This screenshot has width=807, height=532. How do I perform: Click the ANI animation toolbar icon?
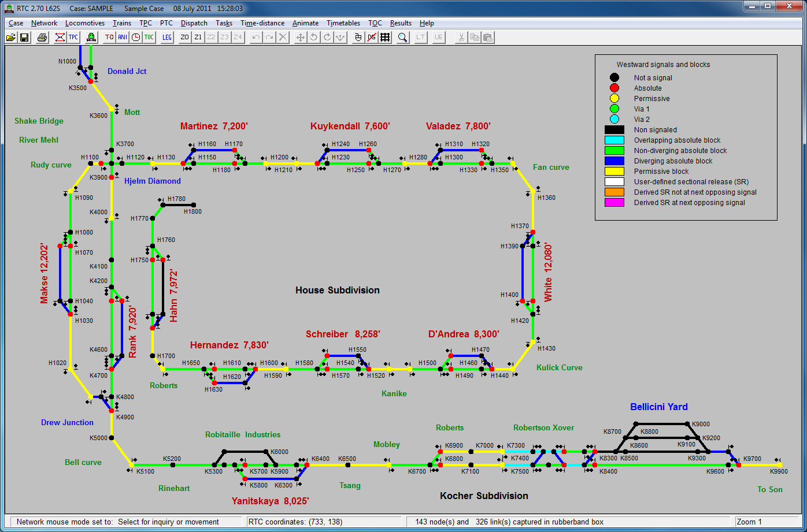123,38
